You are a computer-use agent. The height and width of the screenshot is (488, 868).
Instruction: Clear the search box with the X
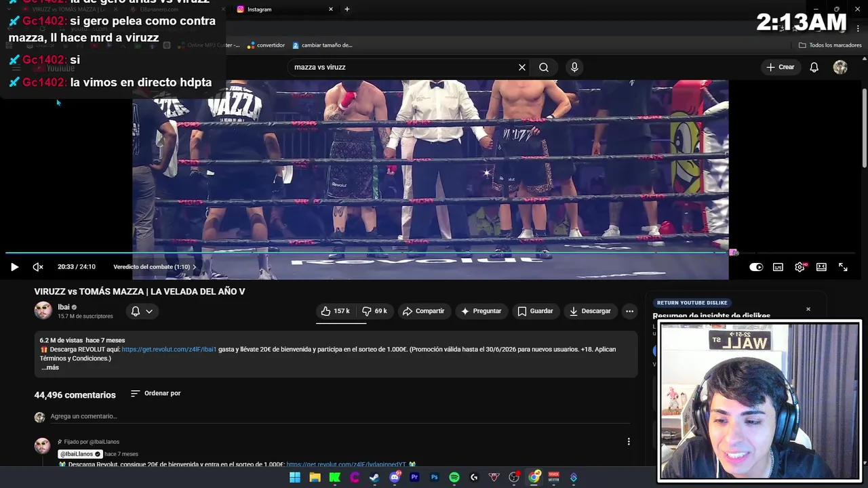[x=522, y=67]
